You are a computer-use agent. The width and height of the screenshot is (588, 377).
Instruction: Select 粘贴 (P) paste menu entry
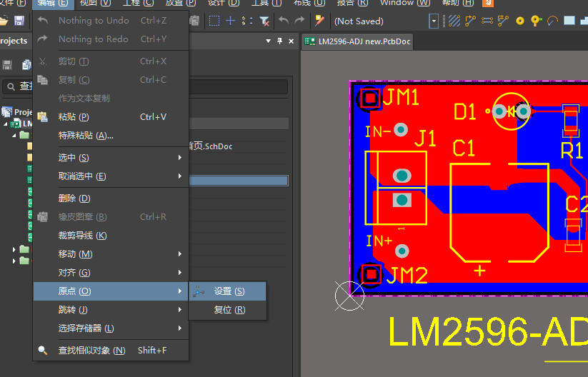pyautogui.click(x=74, y=117)
